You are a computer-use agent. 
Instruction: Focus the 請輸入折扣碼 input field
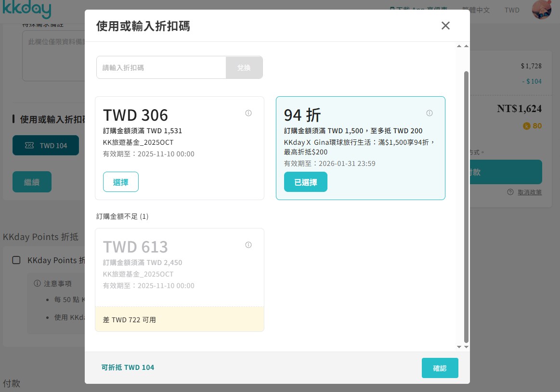click(161, 68)
